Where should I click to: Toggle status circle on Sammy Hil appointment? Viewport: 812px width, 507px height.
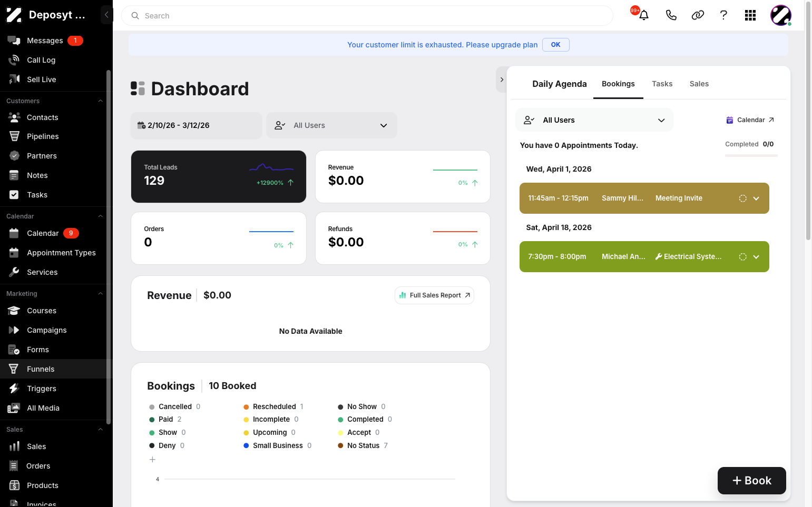tap(742, 198)
